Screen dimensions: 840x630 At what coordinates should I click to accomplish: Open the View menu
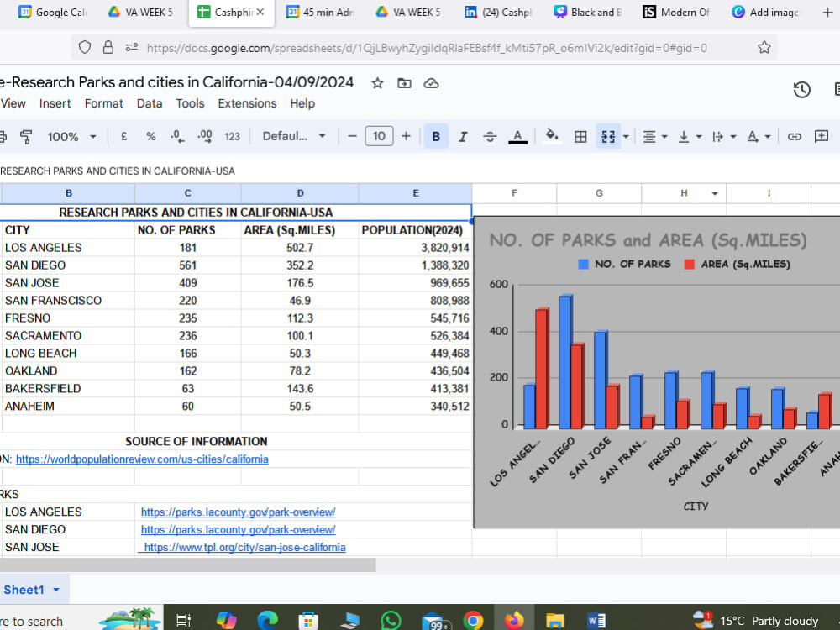(x=13, y=103)
